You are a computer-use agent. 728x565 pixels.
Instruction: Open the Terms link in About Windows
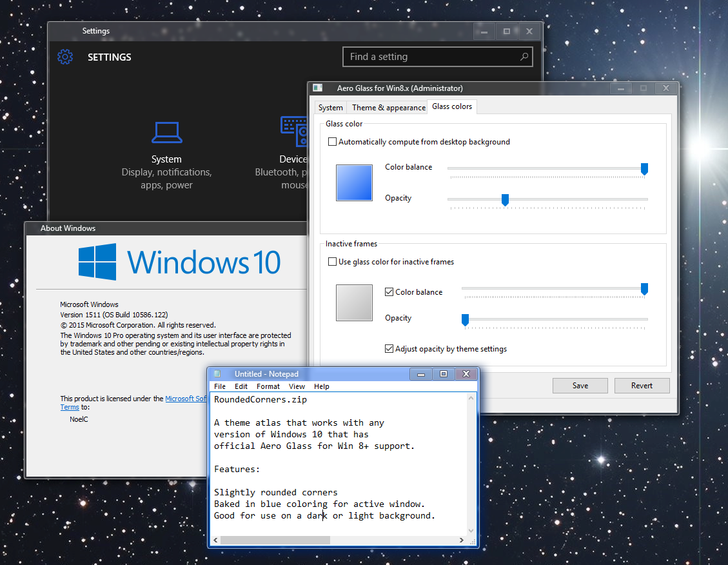[70, 407]
